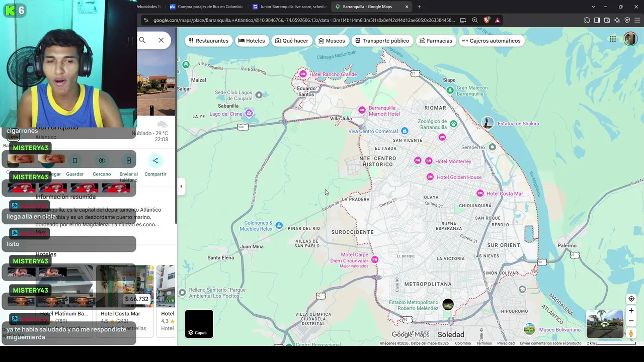Collapse the Maps side panel
The height and width of the screenshot is (362, 644).
tap(181, 187)
